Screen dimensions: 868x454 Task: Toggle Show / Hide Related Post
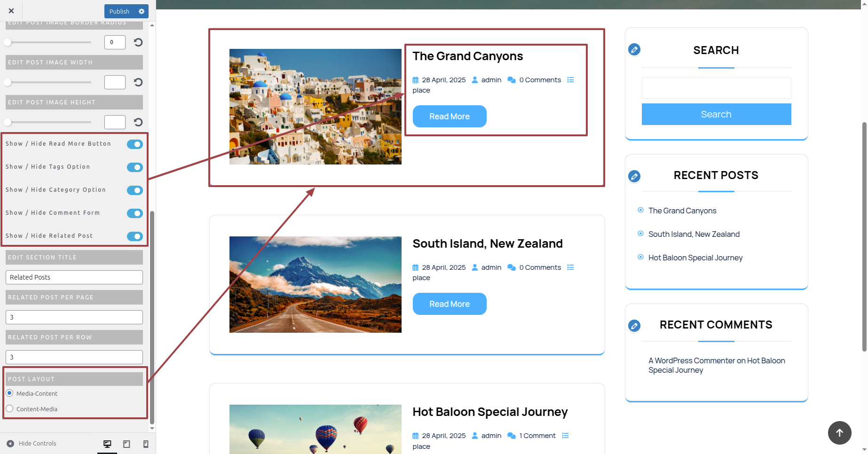click(x=135, y=236)
